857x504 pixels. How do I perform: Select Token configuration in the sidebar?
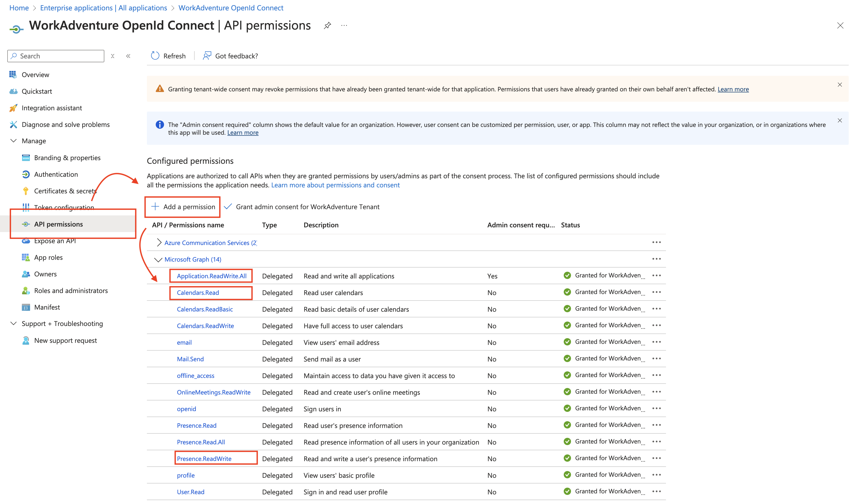click(64, 207)
